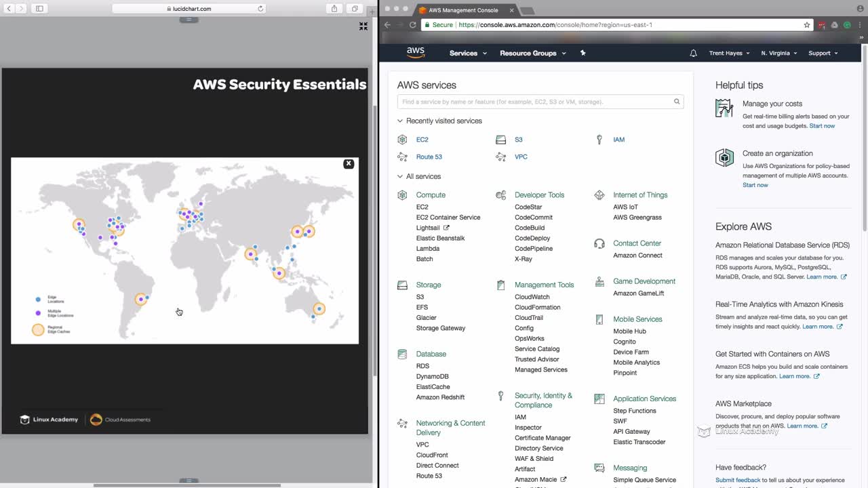Click the AWS logo home icon

coord(416,53)
